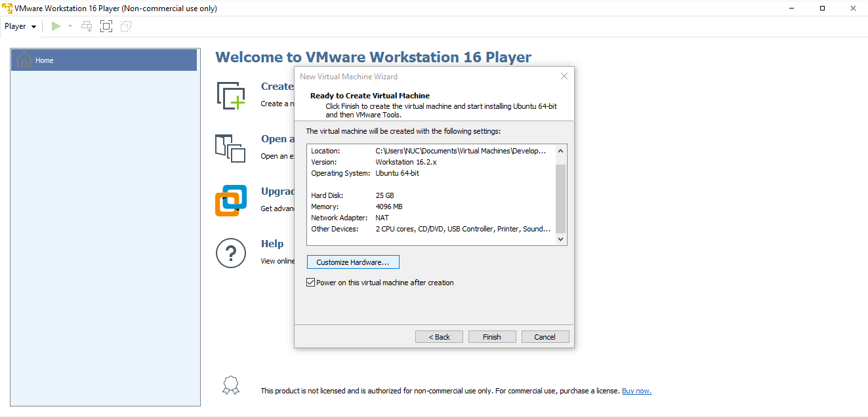The width and height of the screenshot is (868, 417).
Task: Cancel the virtual machine wizard
Action: [545, 337]
